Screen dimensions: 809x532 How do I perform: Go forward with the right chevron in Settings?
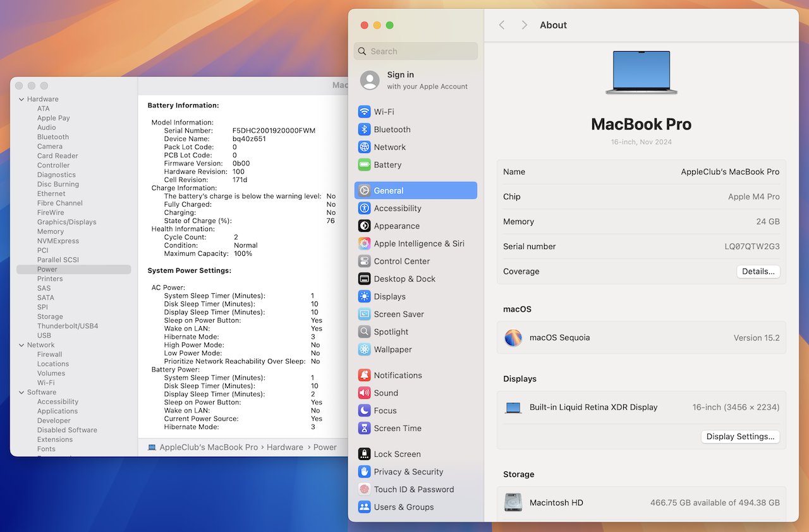(x=524, y=25)
